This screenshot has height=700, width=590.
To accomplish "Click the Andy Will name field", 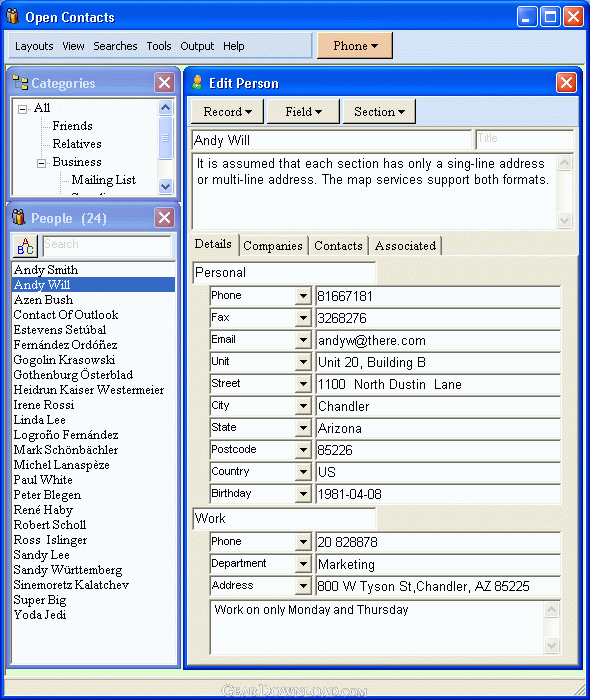I will 332,140.
